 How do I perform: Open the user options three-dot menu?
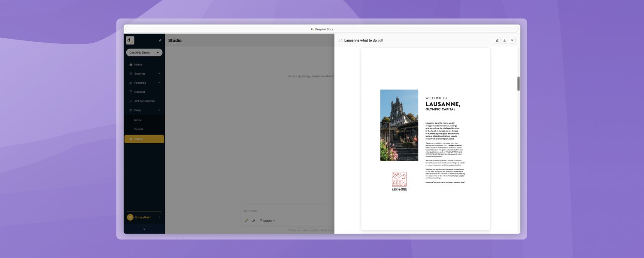[x=159, y=217]
